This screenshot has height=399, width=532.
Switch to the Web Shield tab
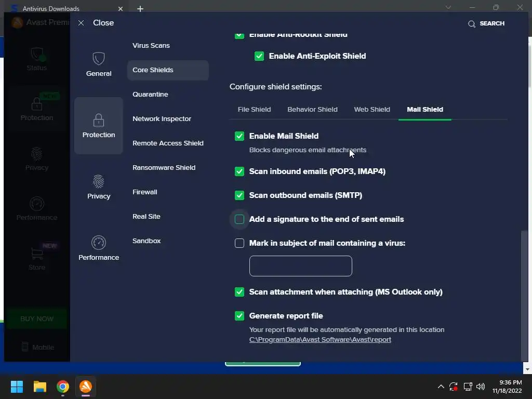click(x=372, y=109)
